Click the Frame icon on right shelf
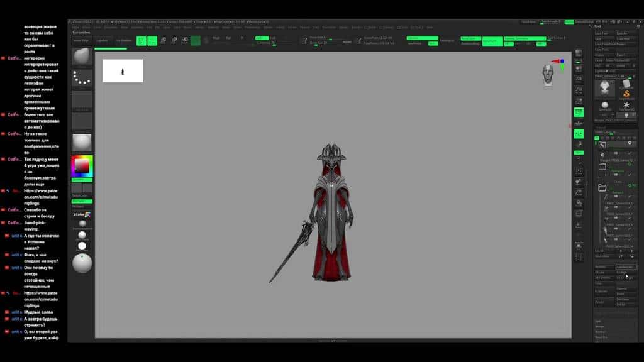Image resolution: width=644 pixels, height=362 pixels. coord(579,171)
